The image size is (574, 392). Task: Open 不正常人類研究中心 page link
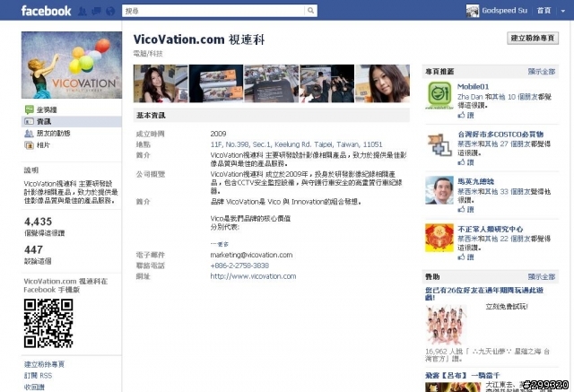[491, 229]
